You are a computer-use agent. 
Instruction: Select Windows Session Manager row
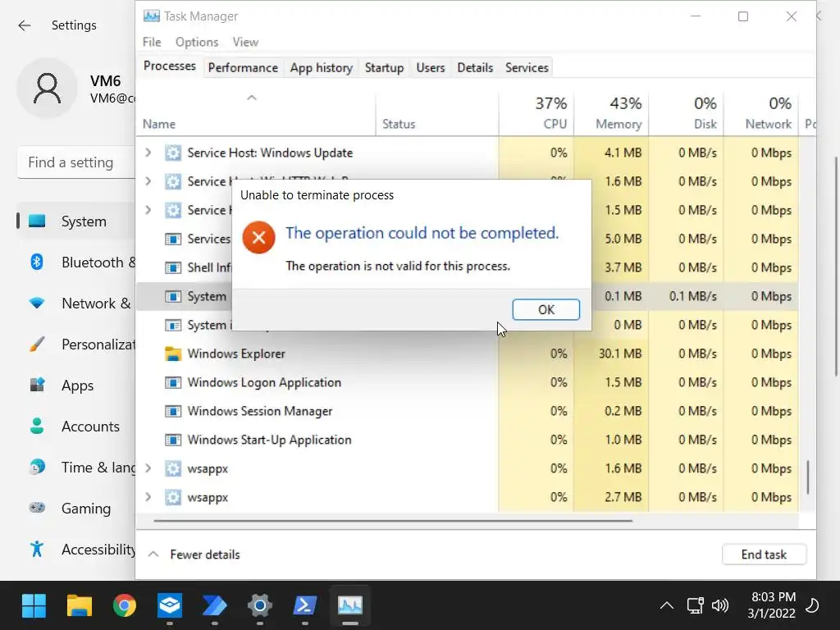click(467, 411)
